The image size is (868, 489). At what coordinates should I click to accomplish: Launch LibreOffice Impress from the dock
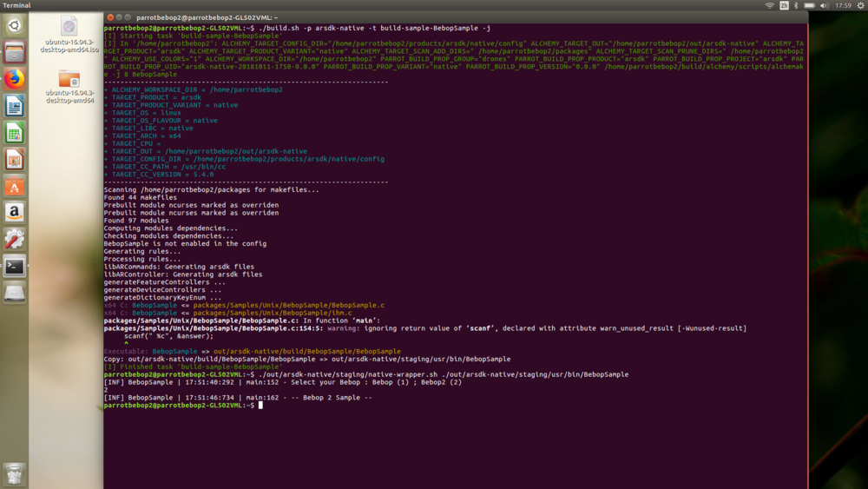pyautogui.click(x=14, y=160)
